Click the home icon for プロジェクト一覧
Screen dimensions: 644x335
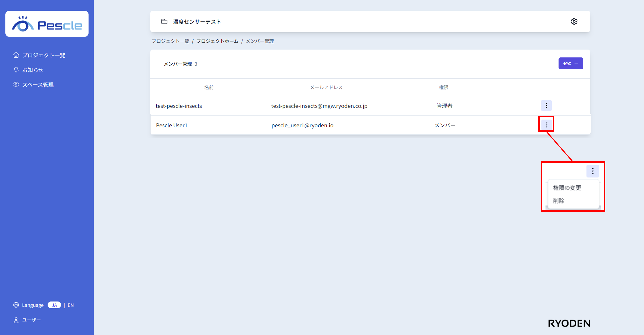click(16, 55)
